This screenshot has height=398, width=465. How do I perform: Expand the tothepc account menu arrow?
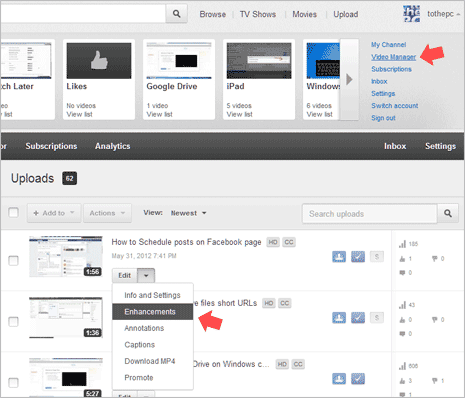point(458,14)
